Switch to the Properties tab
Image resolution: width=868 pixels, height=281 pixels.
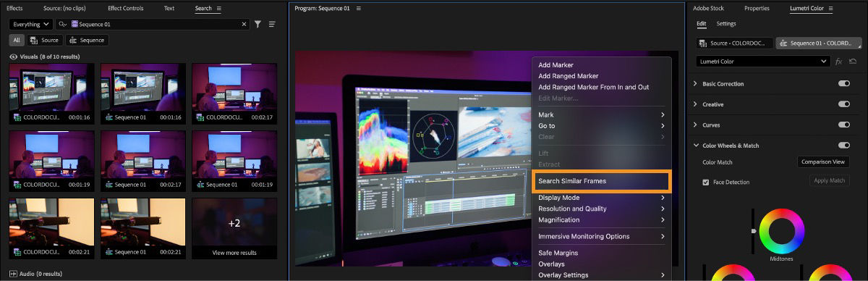tap(757, 9)
